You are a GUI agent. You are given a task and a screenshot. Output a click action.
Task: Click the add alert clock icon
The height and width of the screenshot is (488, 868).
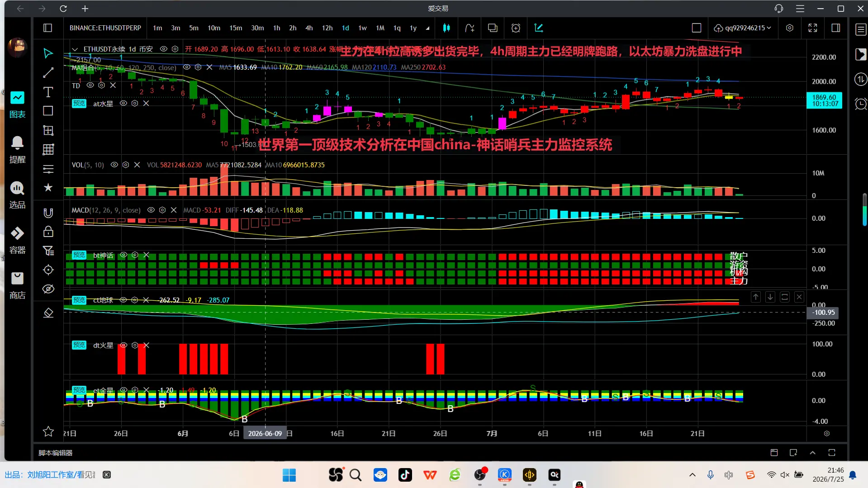point(516,28)
